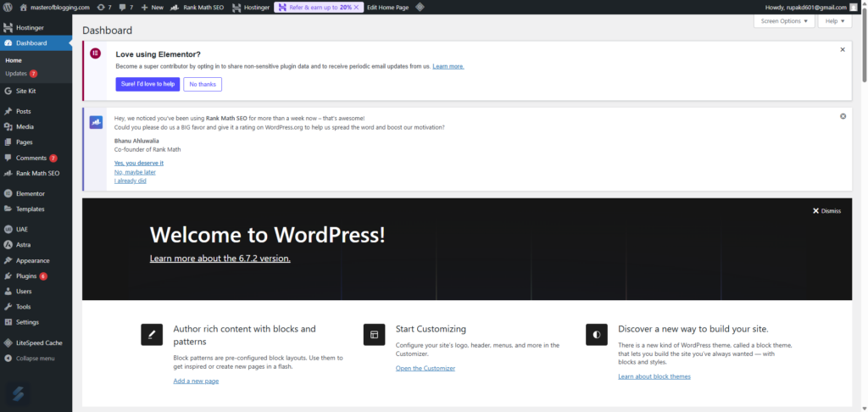Click the diamond icon after Edit Home Page
Image resolution: width=868 pixels, height=412 pixels.
pos(420,7)
